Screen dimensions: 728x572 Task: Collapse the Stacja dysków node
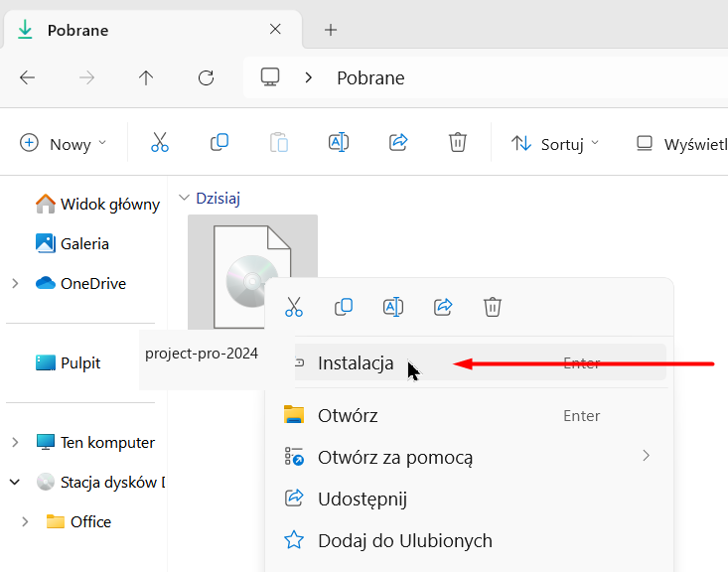pyautogui.click(x=15, y=482)
